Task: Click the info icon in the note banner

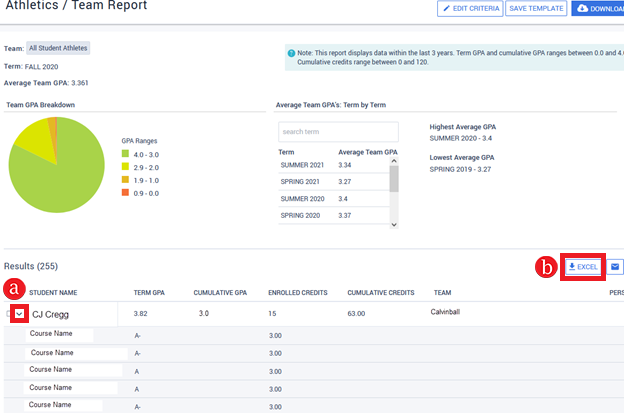Action: point(291,53)
